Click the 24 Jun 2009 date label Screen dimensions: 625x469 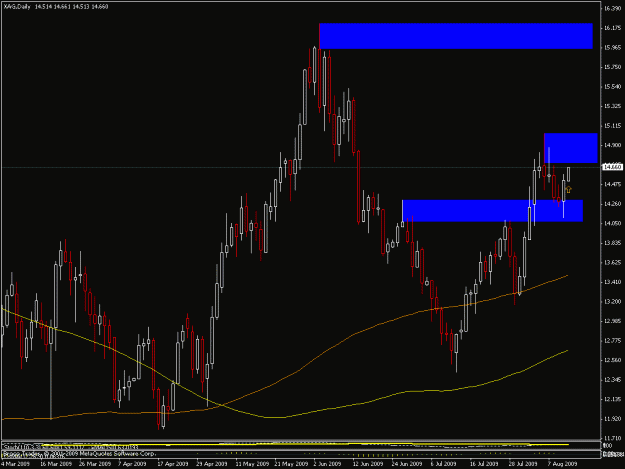point(406,464)
